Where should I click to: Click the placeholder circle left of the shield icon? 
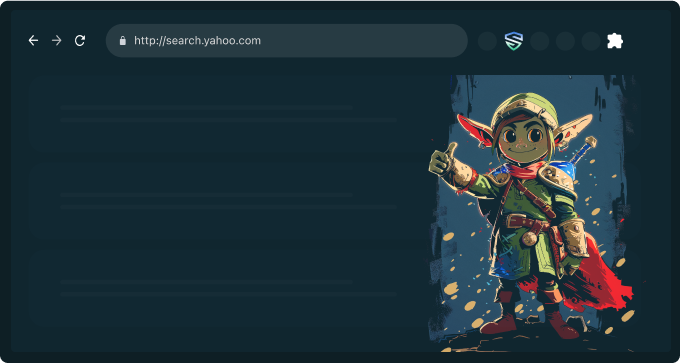point(487,41)
